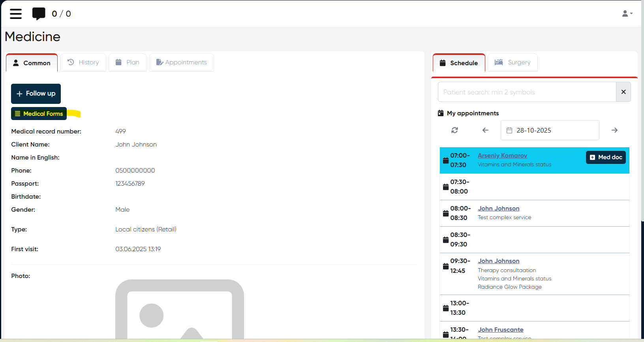Viewport: 644px width, 342px height.
Task: Clear patient search with X button
Action: pos(623,92)
